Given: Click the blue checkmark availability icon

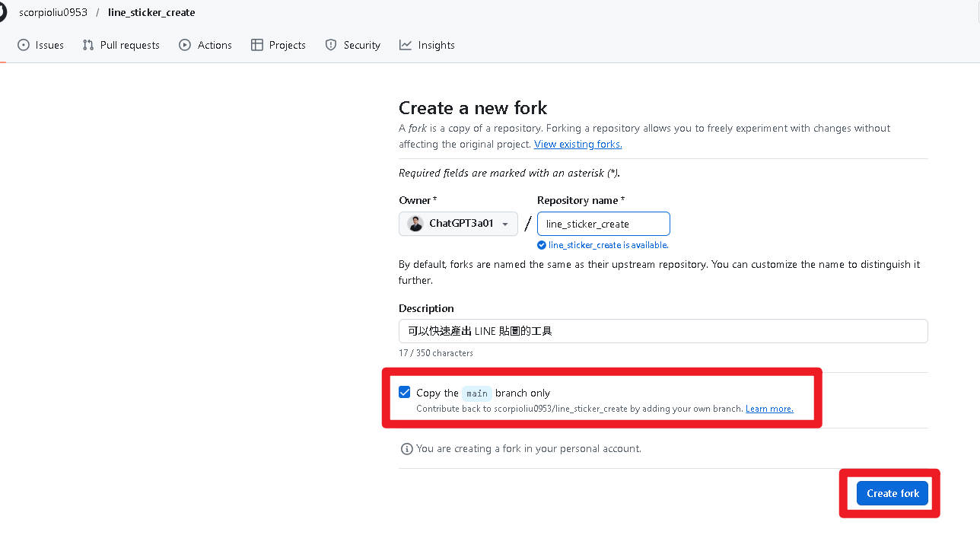Looking at the screenshot, I should [x=542, y=245].
